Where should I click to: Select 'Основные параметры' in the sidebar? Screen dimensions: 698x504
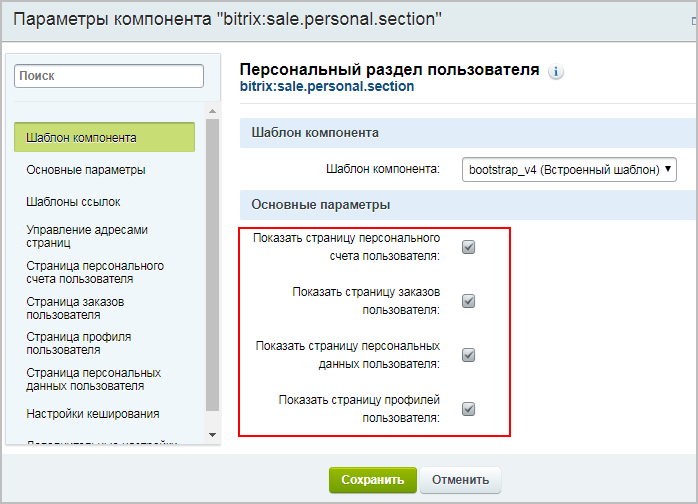pyautogui.click(x=86, y=169)
